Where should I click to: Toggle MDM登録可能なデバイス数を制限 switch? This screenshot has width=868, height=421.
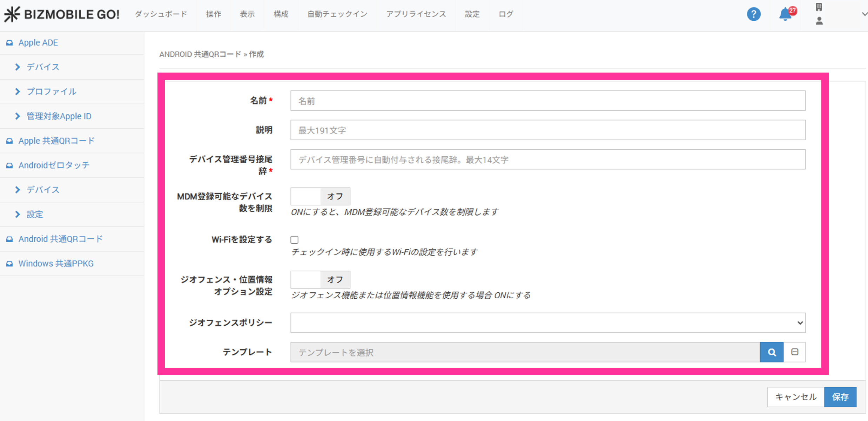click(x=320, y=196)
